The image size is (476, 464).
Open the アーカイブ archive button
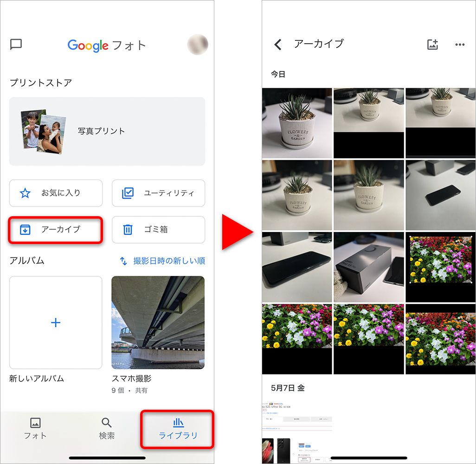pyautogui.click(x=56, y=229)
